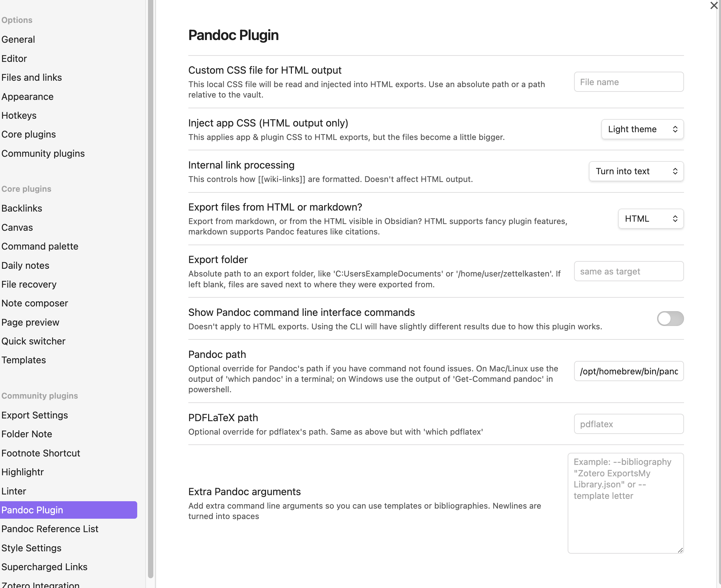Click the Pandoc path input field
This screenshot has width=721, height=588.
[x=629, y=371]
